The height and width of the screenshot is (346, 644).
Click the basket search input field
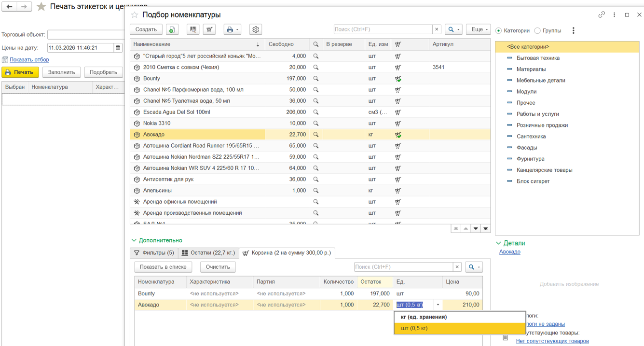coord(403,267)
